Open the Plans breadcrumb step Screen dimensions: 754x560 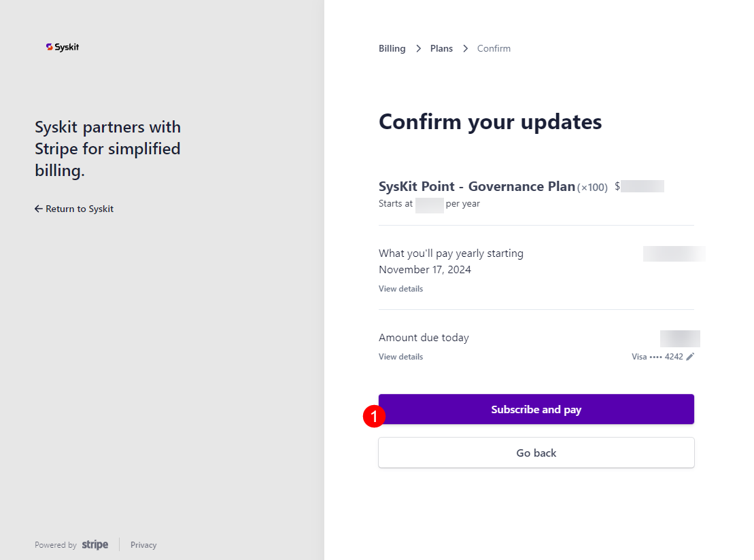(441, 48)
